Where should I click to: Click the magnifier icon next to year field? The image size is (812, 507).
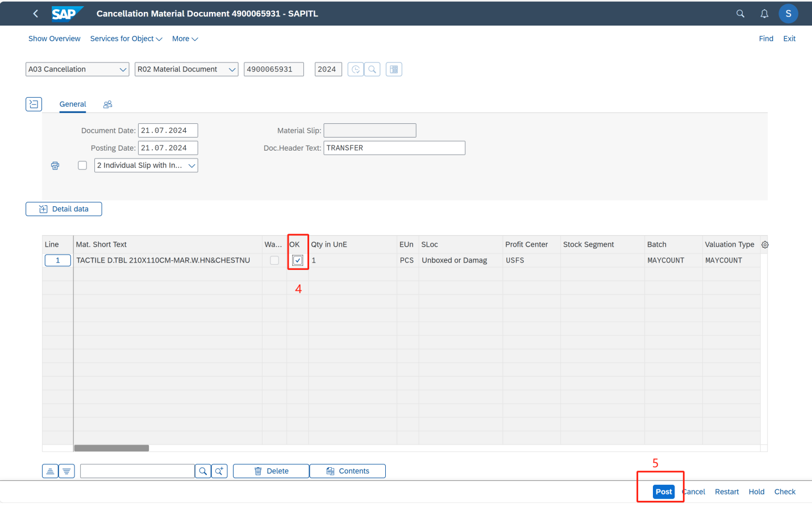(x=372, y=69)
